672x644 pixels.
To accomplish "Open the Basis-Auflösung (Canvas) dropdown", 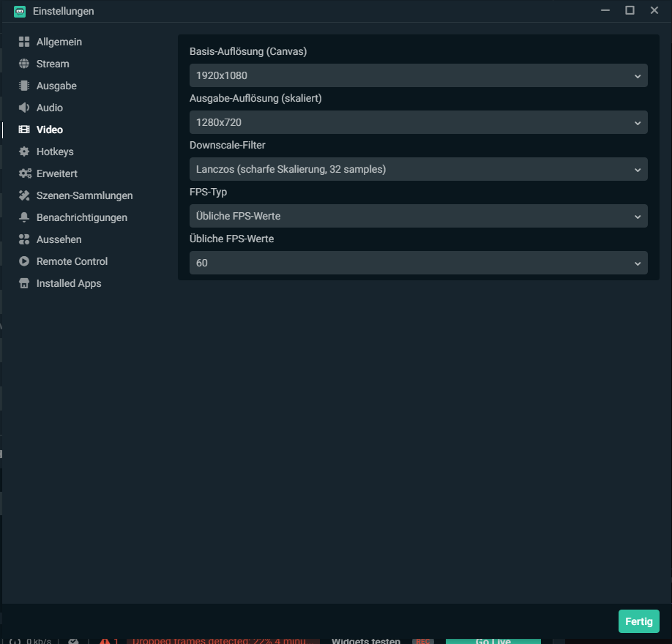I will [418, 75].
